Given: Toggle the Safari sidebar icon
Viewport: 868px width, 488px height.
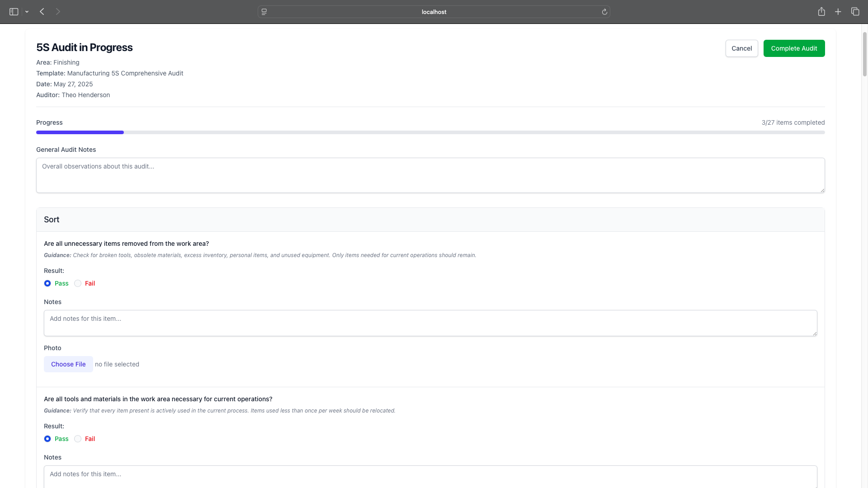Looking at the screenshot, I should point(14,12).
